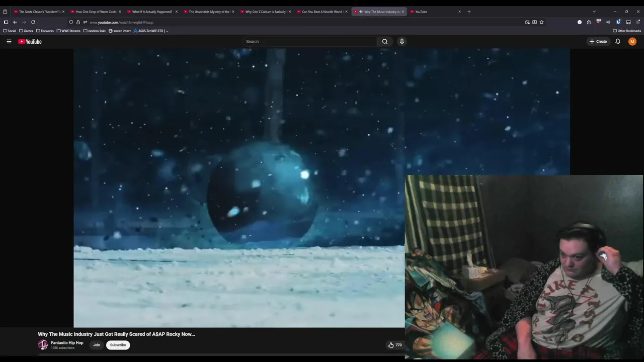The width and height of the screenshot is (644, 362).
Task: Open a new browser tab
Action: [x=469, y=12]
